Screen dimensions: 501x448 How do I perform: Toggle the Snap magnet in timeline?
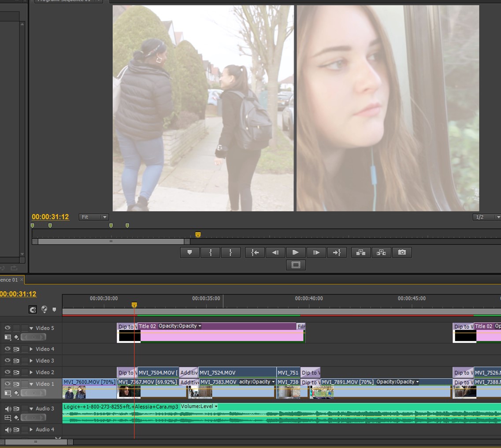[x=33, y=309]
